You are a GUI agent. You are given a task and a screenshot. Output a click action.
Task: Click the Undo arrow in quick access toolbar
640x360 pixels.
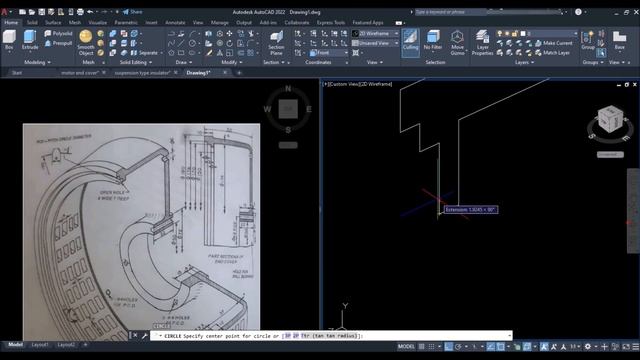pos(90,12)
